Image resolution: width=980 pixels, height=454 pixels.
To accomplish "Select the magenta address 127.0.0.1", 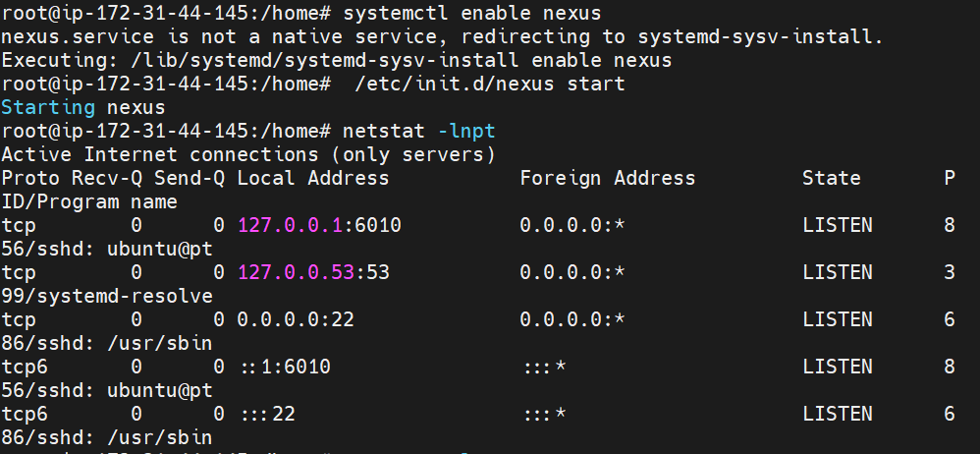I will pos(291,225).
